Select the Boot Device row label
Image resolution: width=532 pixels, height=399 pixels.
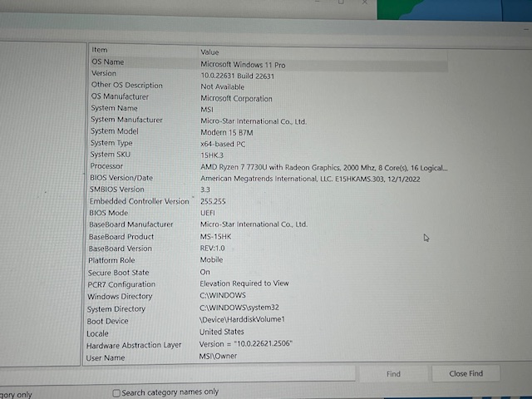click(107, 322)
